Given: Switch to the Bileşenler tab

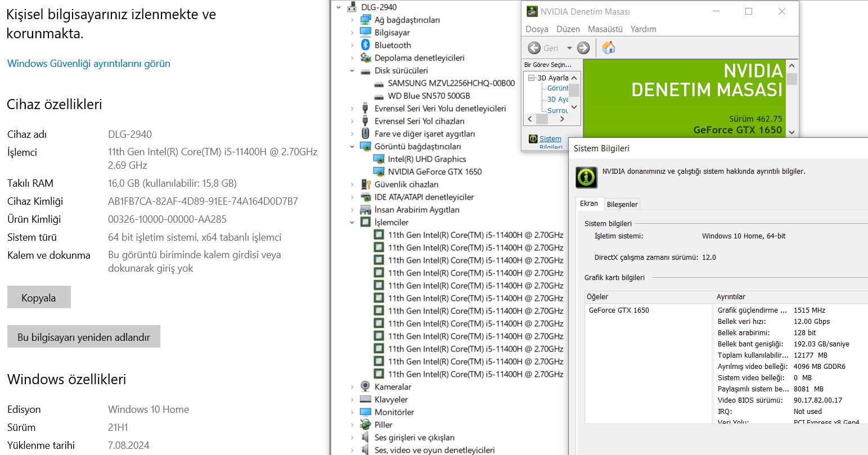Looking at the screenshot, I should tap(622, 204).
